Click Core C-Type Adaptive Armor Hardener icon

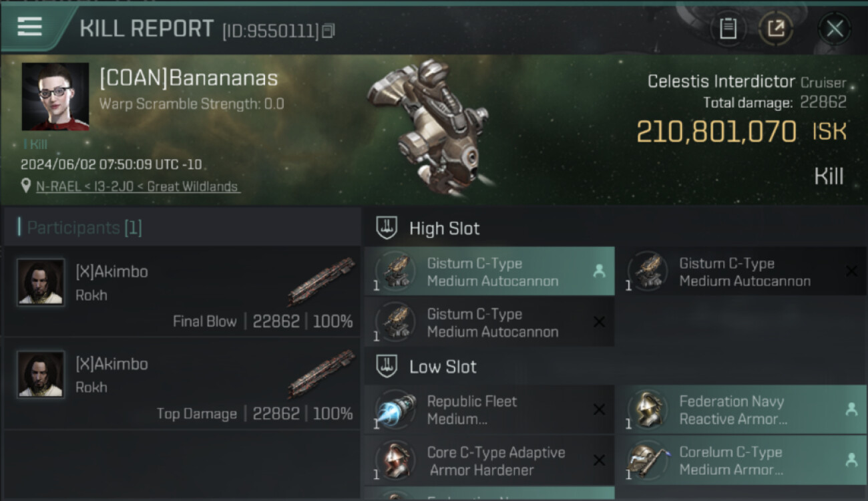coord(395,461)
